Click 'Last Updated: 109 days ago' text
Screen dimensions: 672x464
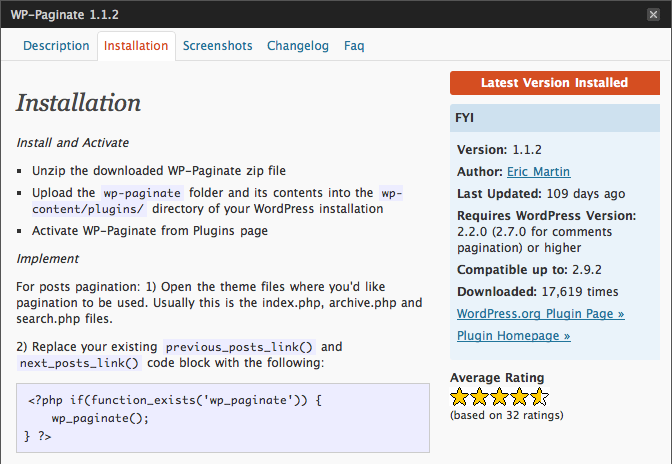tap(541, 194)
